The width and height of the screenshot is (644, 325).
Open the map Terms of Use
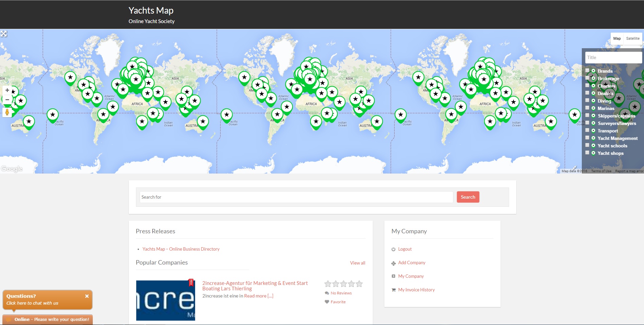click(601, 171)
